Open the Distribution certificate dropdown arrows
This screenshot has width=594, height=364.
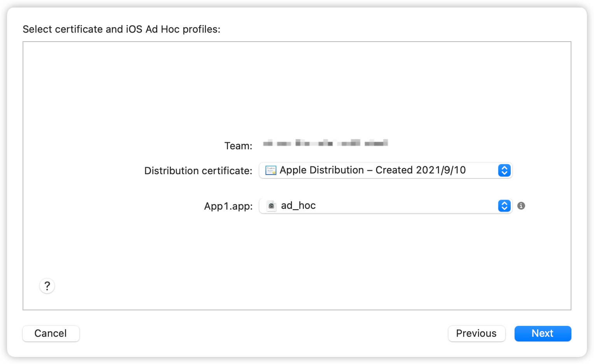pyautogui.click(x=504, y=170)
